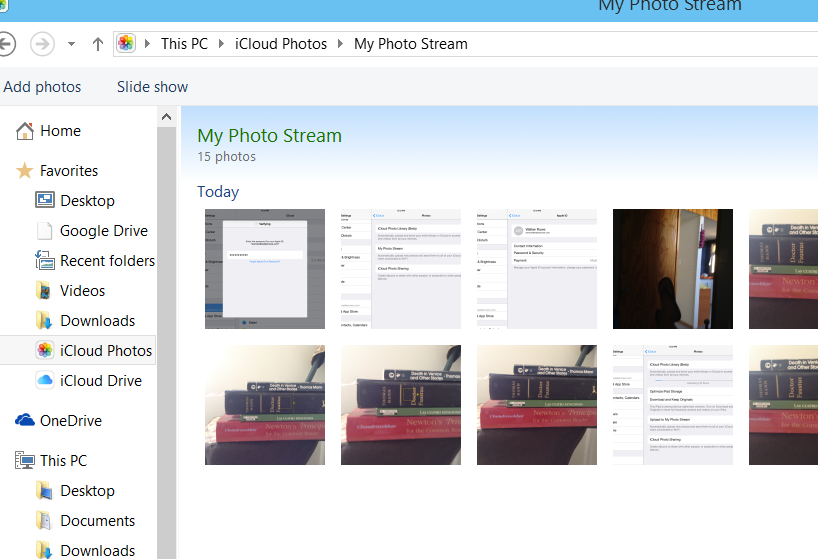
Task: Open OneDrive in the navigation pane
Action: [71, 421]
